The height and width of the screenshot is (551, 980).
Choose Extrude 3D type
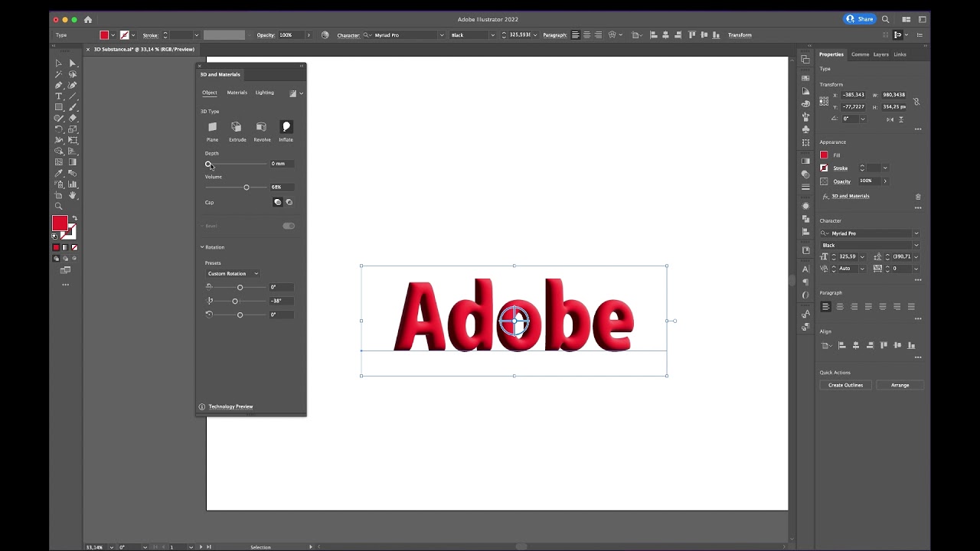tap(237, 127)
